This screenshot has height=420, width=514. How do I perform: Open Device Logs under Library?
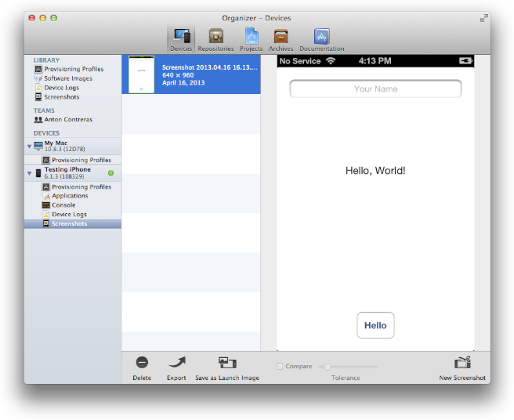pyautogui.click(x=61, y=88)
